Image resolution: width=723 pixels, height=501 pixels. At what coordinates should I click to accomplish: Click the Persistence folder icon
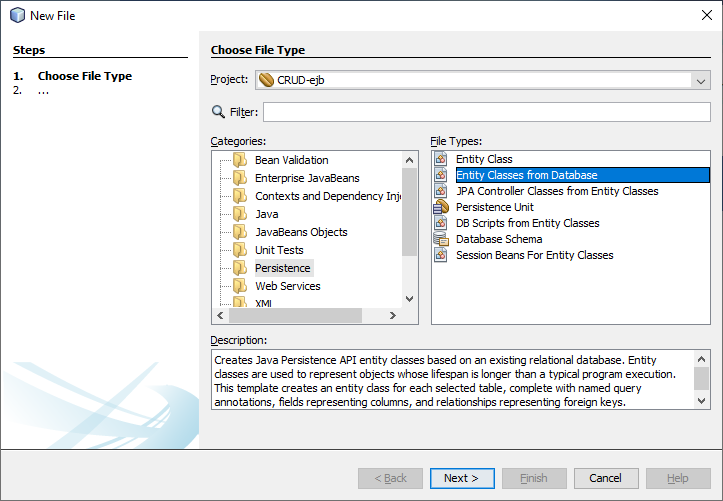pyautogui.click(x=240, y=268)
